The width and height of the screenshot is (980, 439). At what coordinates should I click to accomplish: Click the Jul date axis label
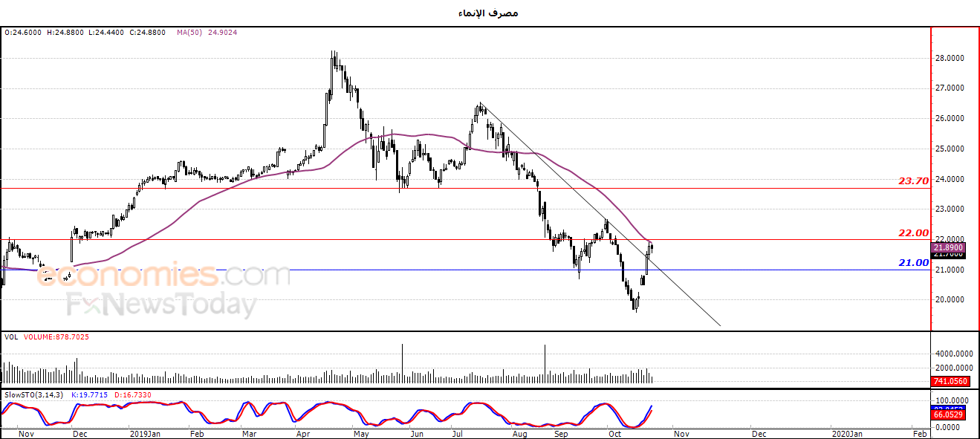[x=458, y=433]
